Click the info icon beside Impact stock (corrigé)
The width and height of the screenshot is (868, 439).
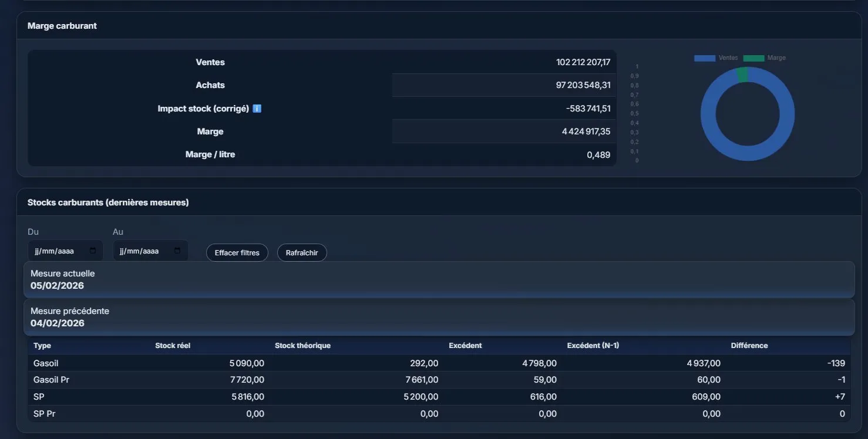point(257,109)
